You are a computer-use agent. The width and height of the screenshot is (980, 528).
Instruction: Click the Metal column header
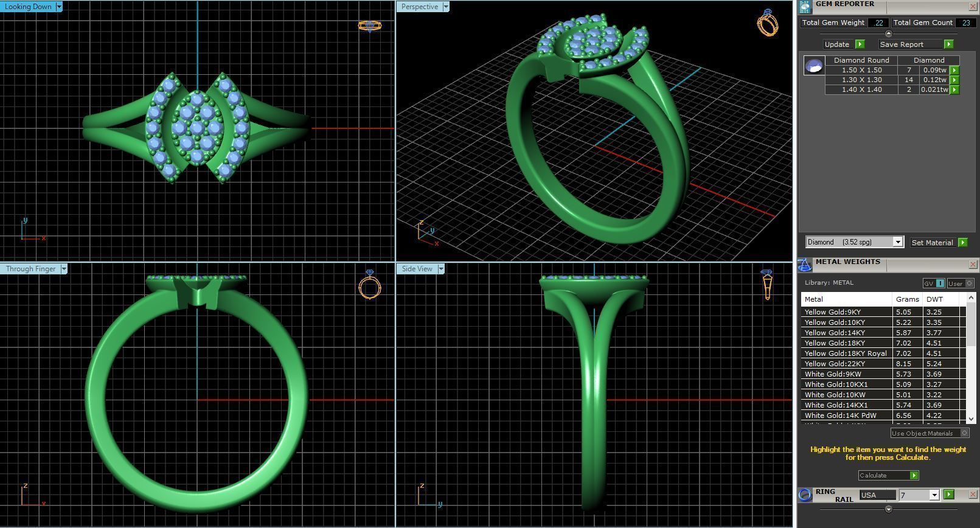[846, 299]
